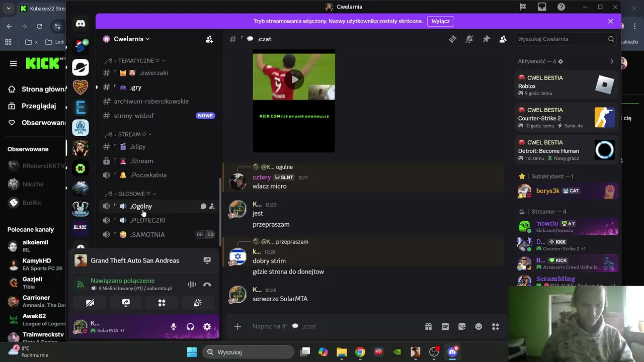Screen dimensions: 644x362
Task: Expand the Aktywność panel chevron
Action: (x=612, y=61)
